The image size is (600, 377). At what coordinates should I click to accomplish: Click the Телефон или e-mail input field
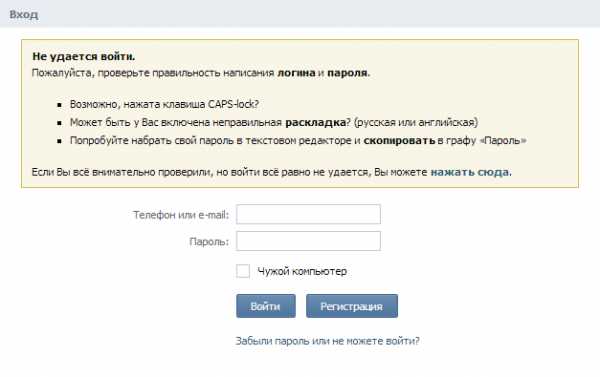click(308, 214)
